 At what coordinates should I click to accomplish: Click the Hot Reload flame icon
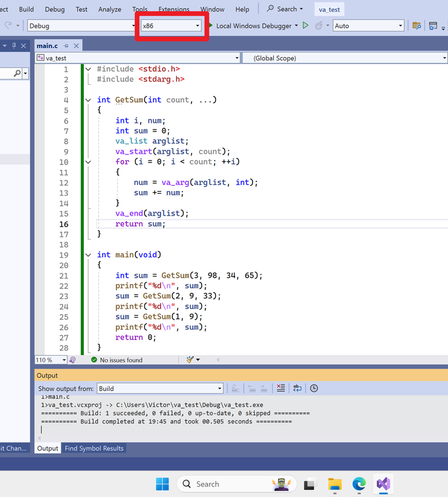pyautogui.click(x=319, y=26)
